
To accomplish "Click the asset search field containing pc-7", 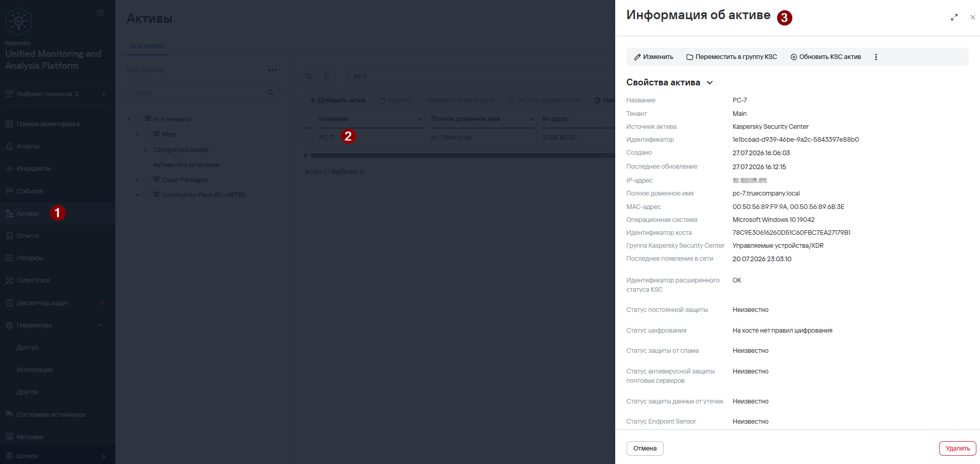I will coord(481,76).
